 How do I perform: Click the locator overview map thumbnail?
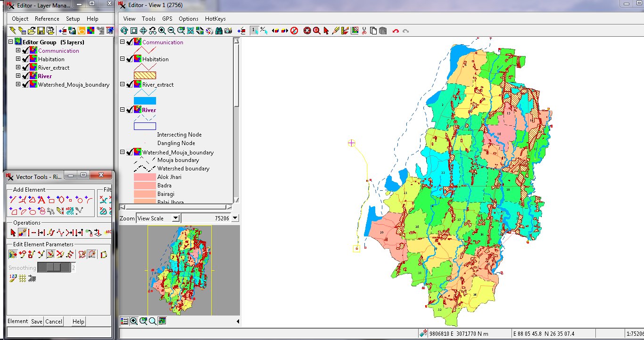coord(180,270)
